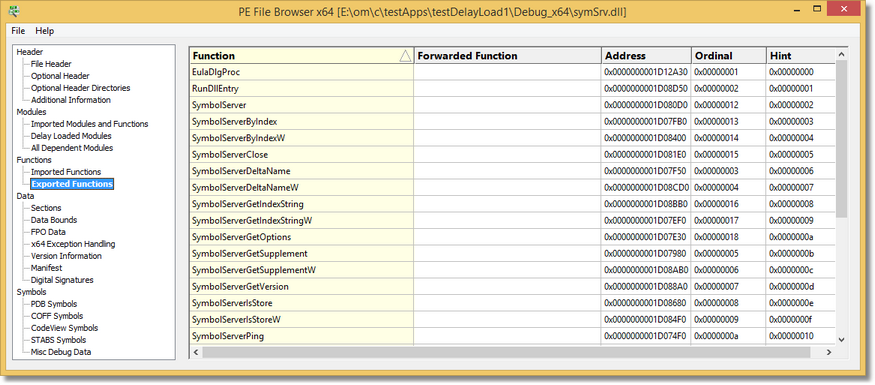Click the Functions group label
The width and height of the screenshot is (875, 385).
(x=34, y=160)
